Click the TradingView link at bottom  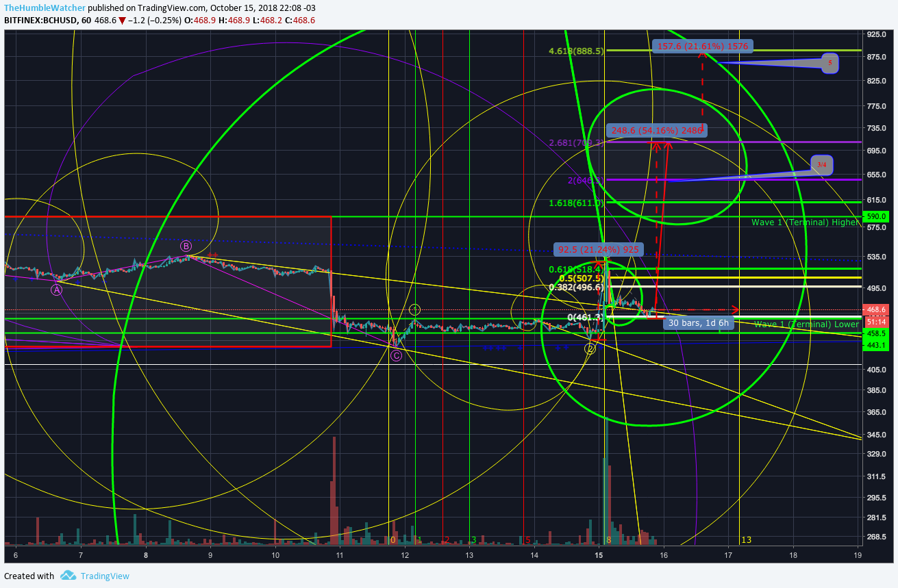[x=105, y=576]
